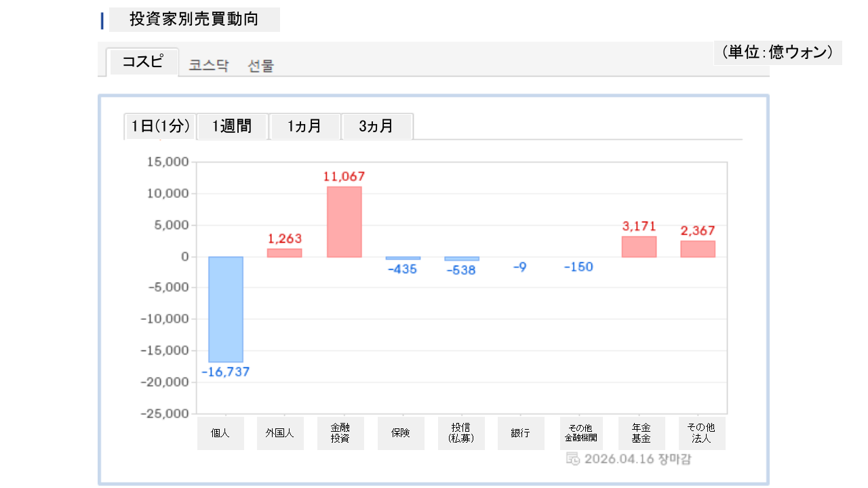Select the 1日(1分) period tab

click(160, 126)
